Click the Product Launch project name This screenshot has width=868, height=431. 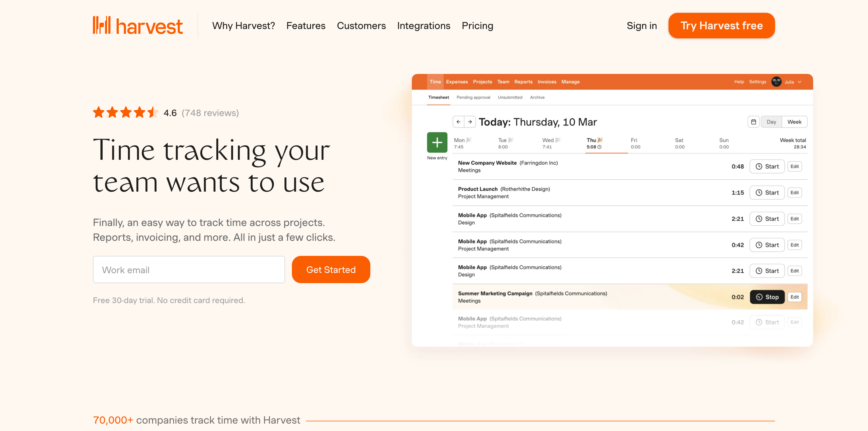(477, 189)
